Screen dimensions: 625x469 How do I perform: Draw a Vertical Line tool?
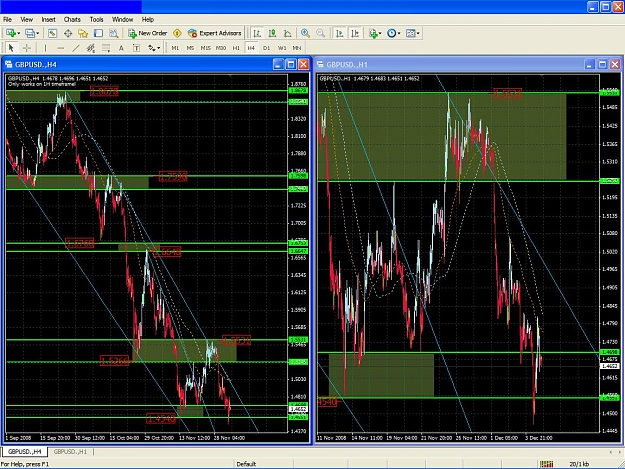[x=45, y=48]
